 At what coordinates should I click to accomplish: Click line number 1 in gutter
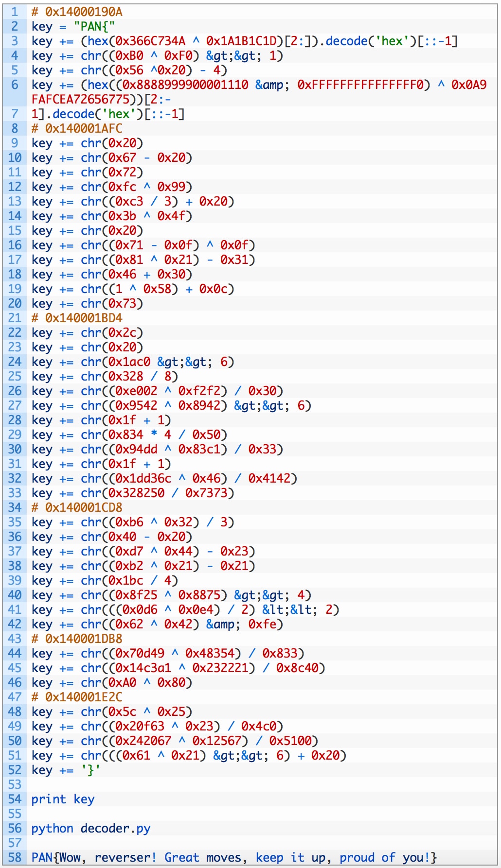(x=15, y=12)
